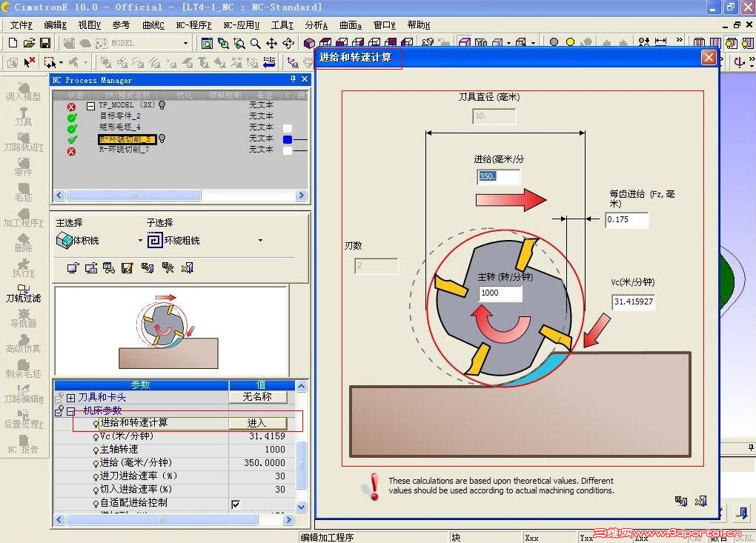Click first monitor icon in procedure toolbar
The width and height of the screenshot is (756, 543).
click(x=73, y=268)
